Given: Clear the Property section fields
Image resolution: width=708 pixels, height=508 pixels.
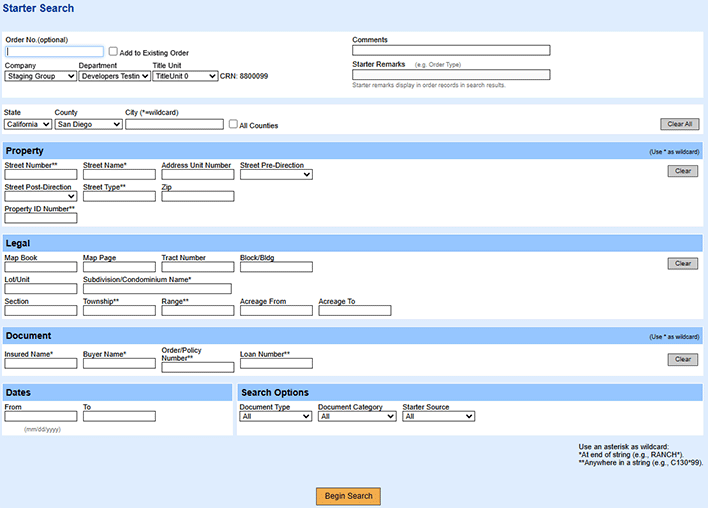Looking at the screenshot, I should click(682, 171).
